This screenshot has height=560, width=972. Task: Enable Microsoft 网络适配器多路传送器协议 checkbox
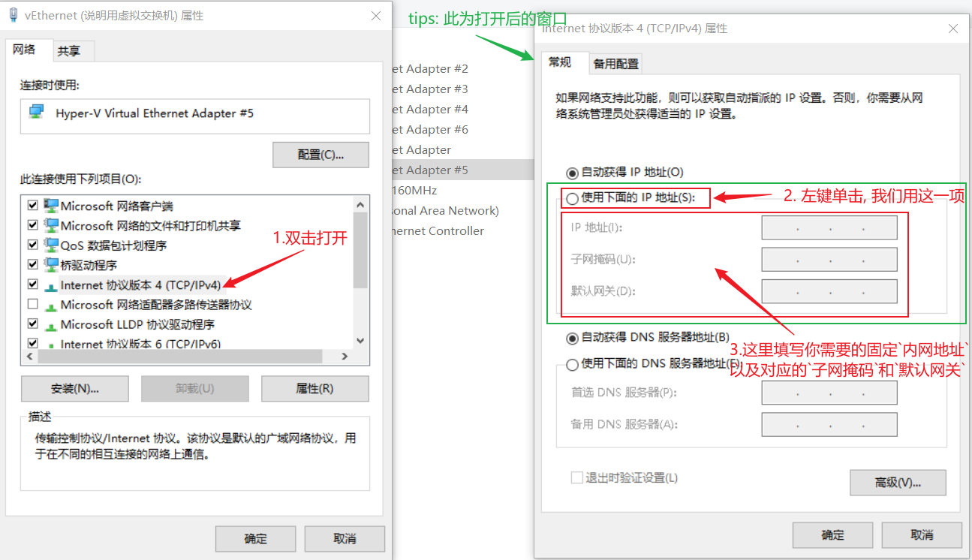pyautogui.click(x=32, y=305)
